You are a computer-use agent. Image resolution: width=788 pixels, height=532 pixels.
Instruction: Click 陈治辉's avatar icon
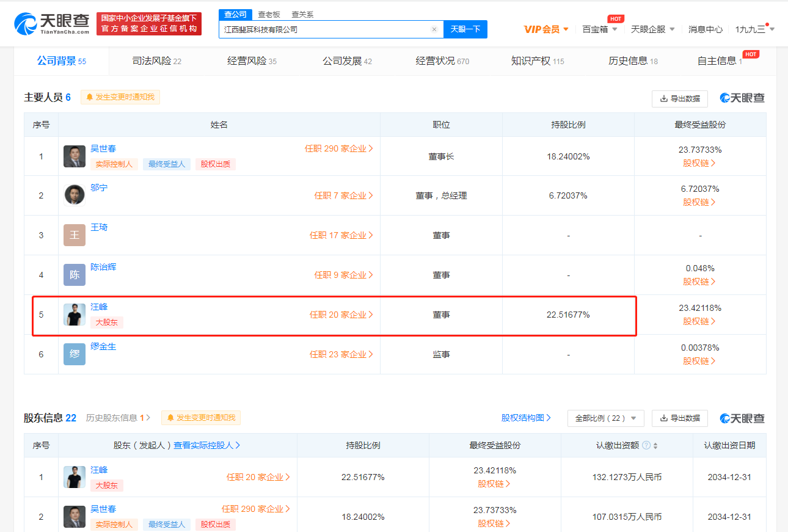75,275
